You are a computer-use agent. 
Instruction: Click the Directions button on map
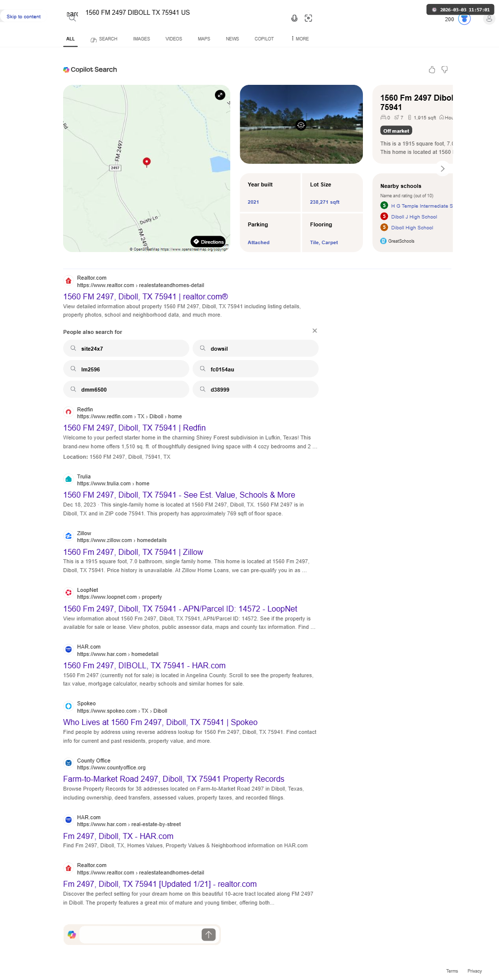click(x=209, y=242)
